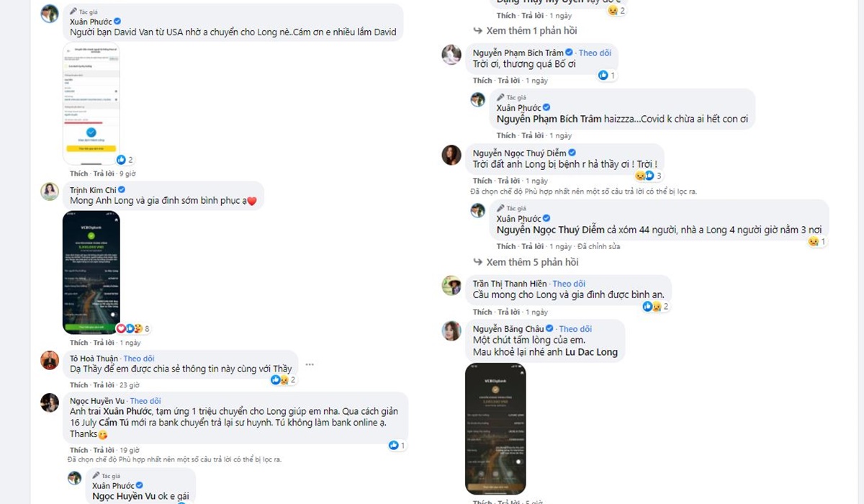Reply to Nguyễn Ngọc Thuý Diễm's comment
This screenshot has width=864, height=504.
508,181
